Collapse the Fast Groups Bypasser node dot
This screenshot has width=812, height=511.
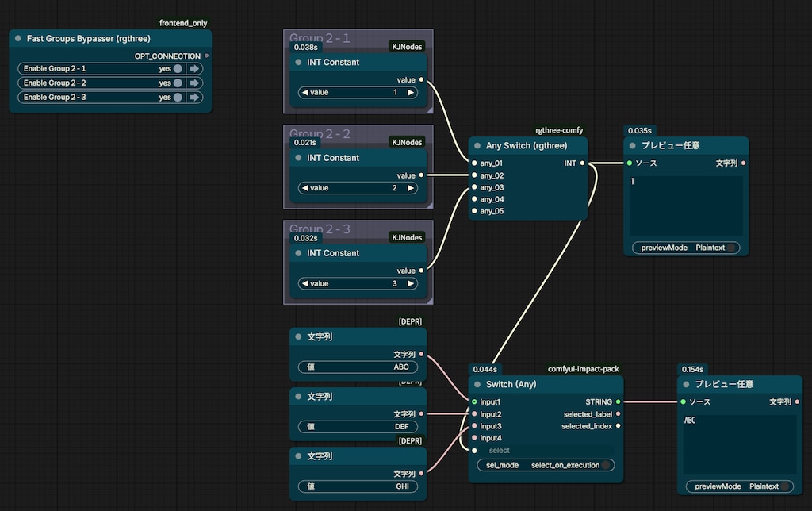click(18, 38)
